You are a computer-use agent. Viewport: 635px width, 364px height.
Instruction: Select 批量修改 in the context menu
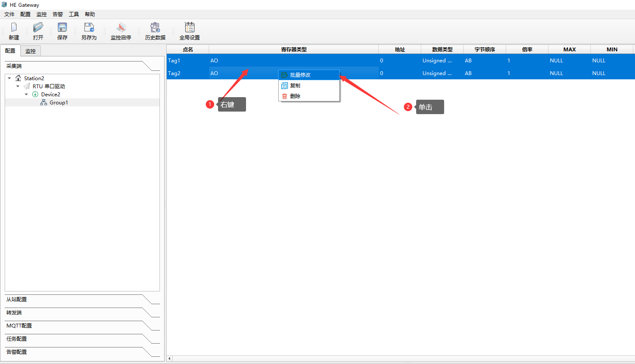point(300,75)
